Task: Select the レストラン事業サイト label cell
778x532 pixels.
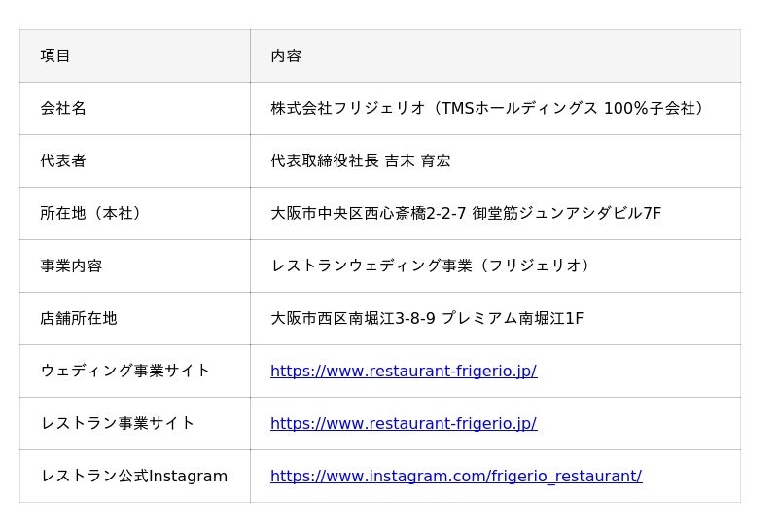Action: click(135, 424)
